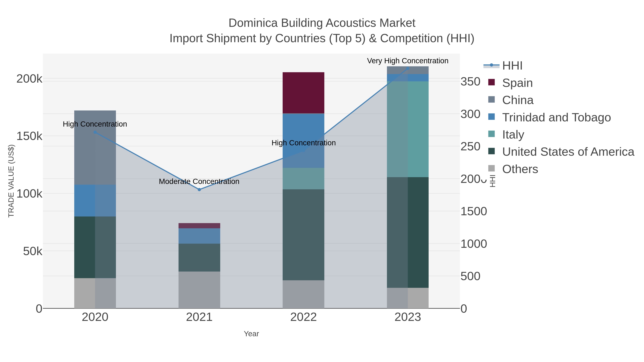
Task: Click the 'Moderate Concentration' annotation
Action: pos(199,181)
